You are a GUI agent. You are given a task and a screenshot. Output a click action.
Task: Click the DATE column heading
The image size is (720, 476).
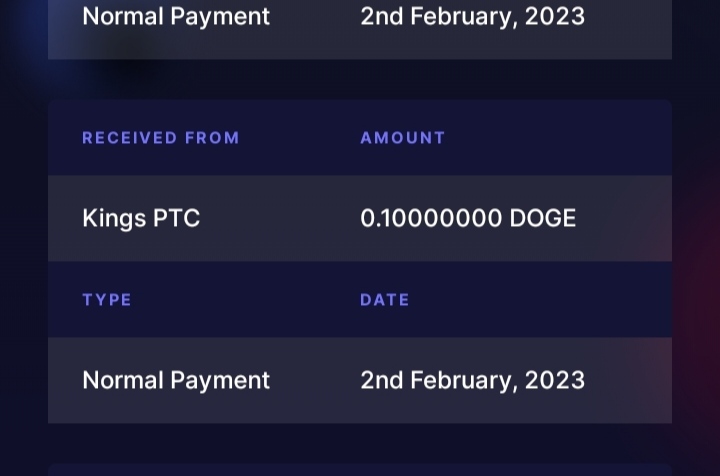coord(384,300)
